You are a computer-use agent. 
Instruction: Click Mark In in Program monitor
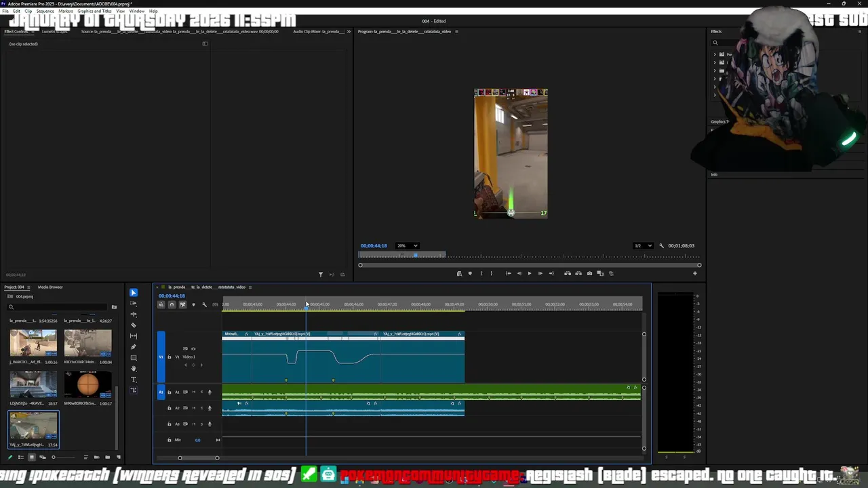481,273
